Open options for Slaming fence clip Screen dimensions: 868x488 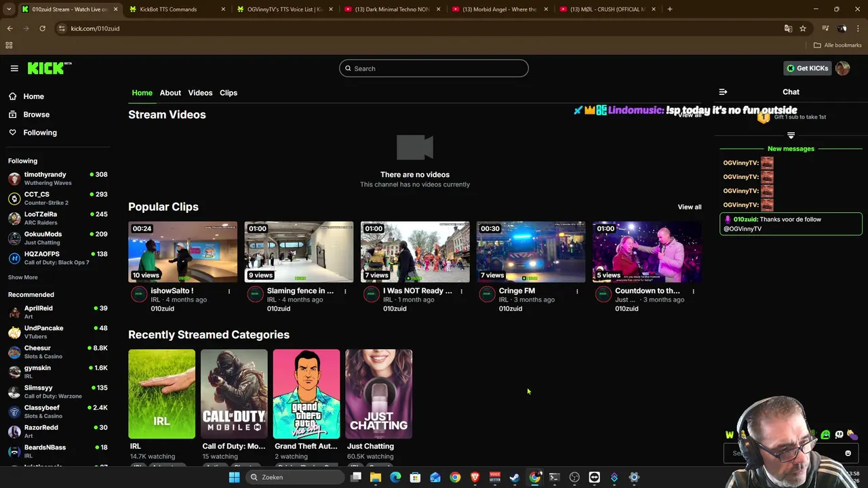pos(345,291)
